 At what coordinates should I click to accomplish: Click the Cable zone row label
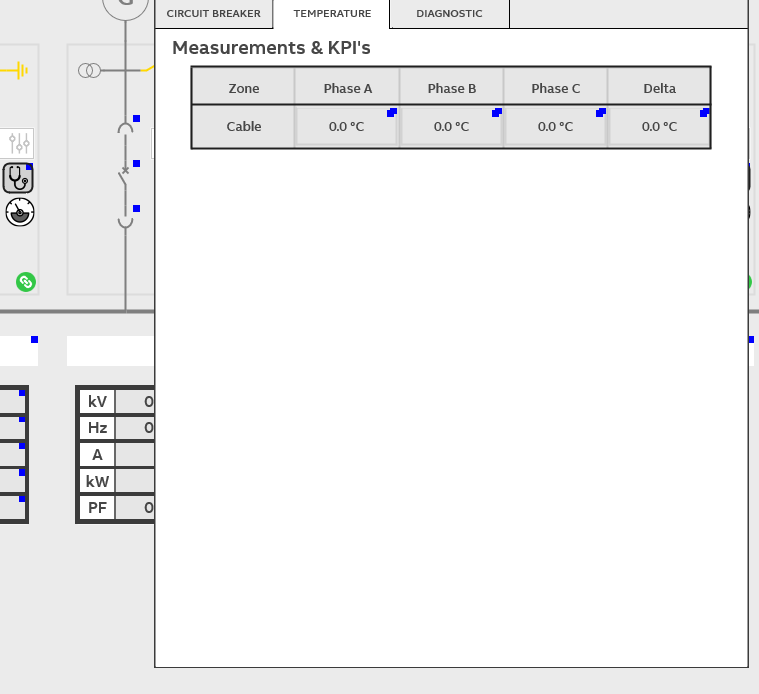243,127
